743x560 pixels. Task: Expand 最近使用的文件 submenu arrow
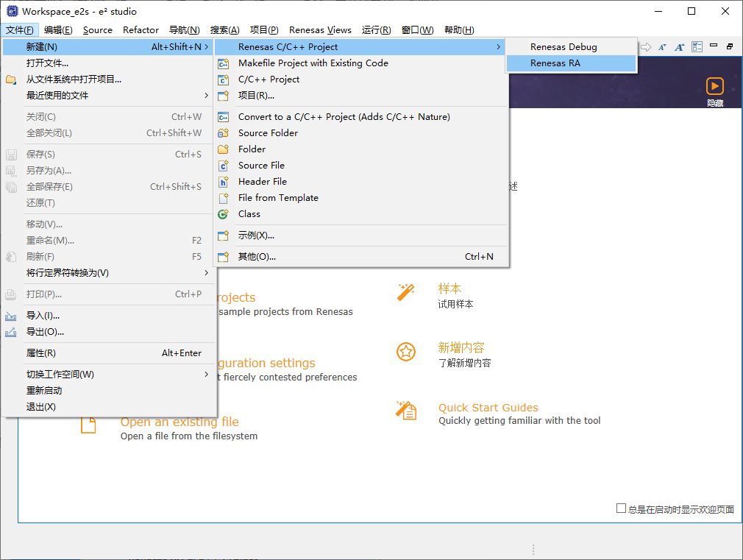coord(207,96)
